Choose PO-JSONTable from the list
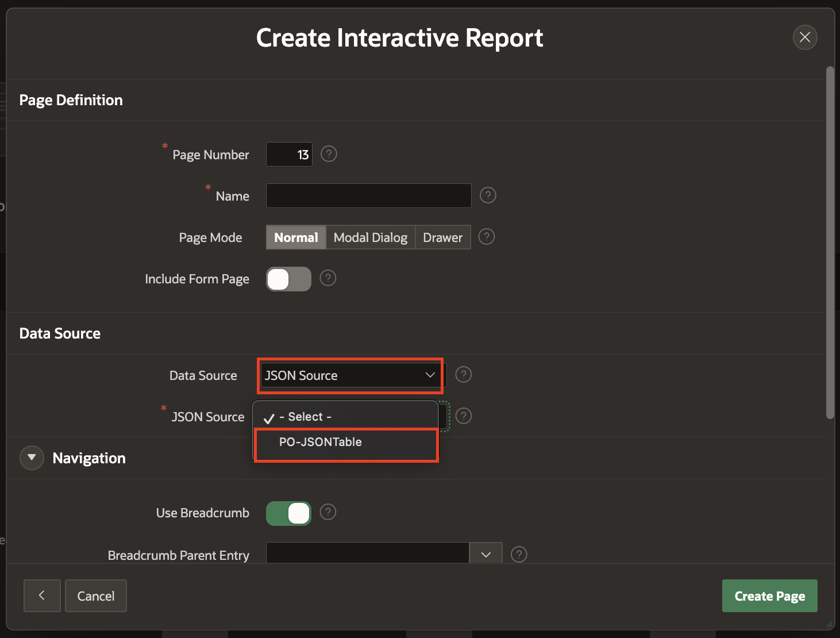Image resolution: width=840 pixels, height=638 pixels. [x=321, y=442]
